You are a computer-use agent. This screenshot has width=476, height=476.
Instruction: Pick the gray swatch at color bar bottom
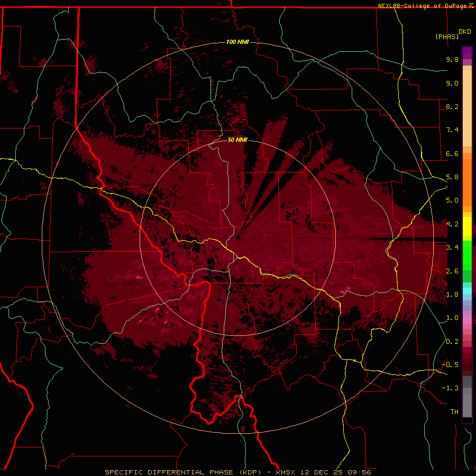467,405
